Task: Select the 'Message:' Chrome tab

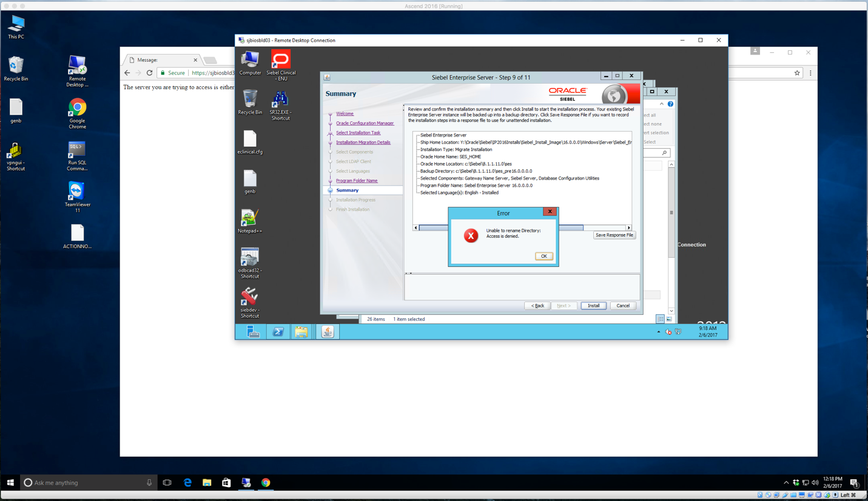Action: point(162,60)
